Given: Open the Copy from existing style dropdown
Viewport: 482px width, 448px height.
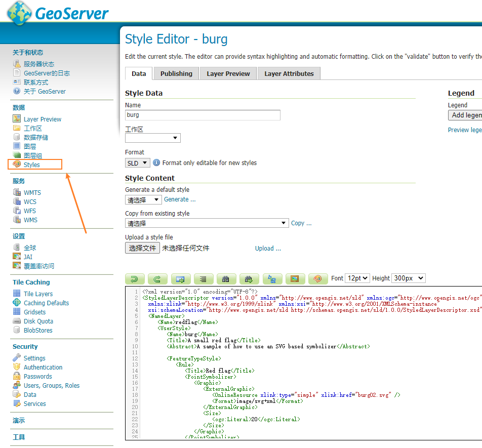Looking at the screenshot, I should (x=207, y=223).
